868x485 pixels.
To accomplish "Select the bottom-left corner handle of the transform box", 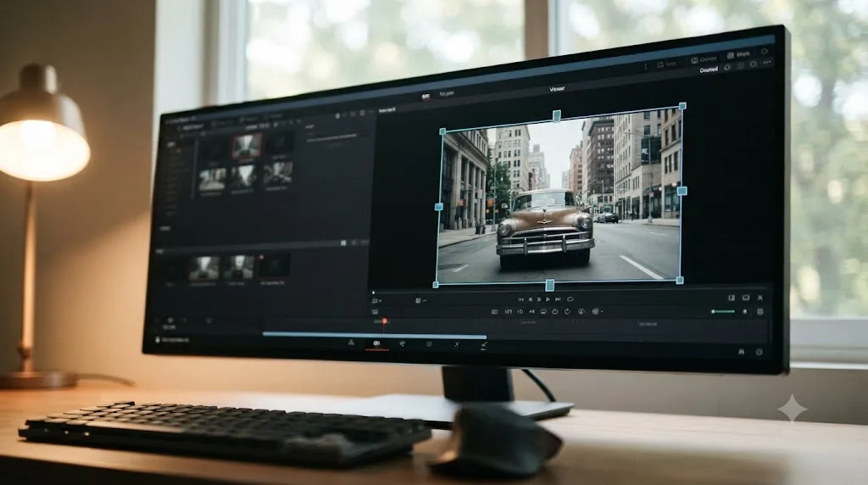I will point(436,285).
